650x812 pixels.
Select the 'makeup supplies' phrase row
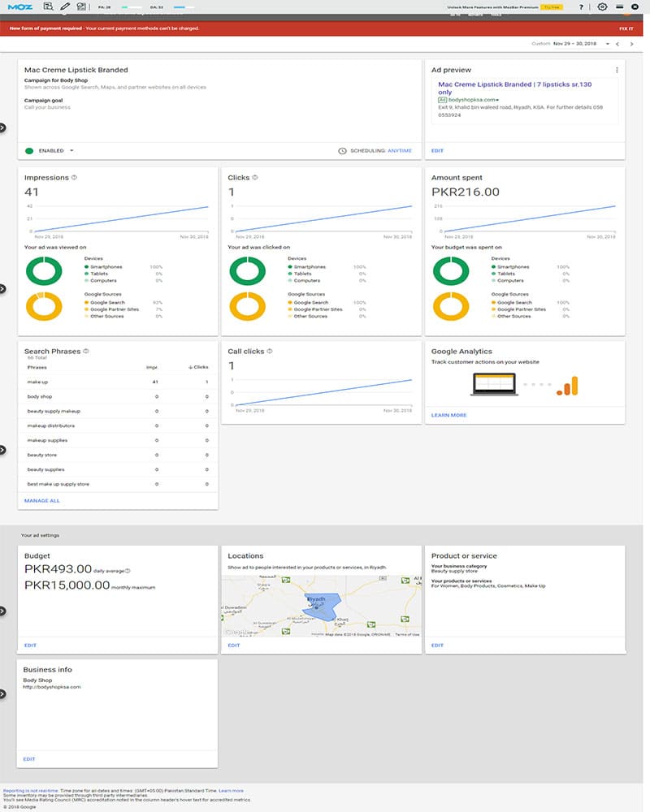118,440
